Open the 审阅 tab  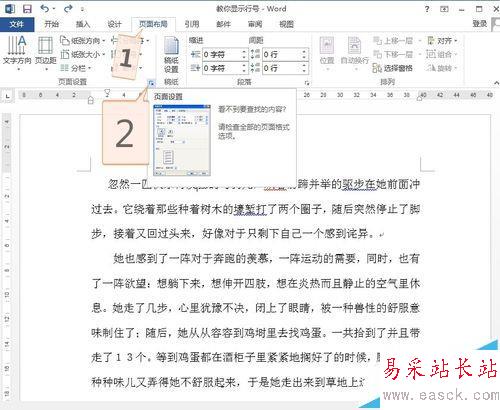point(255,24)
